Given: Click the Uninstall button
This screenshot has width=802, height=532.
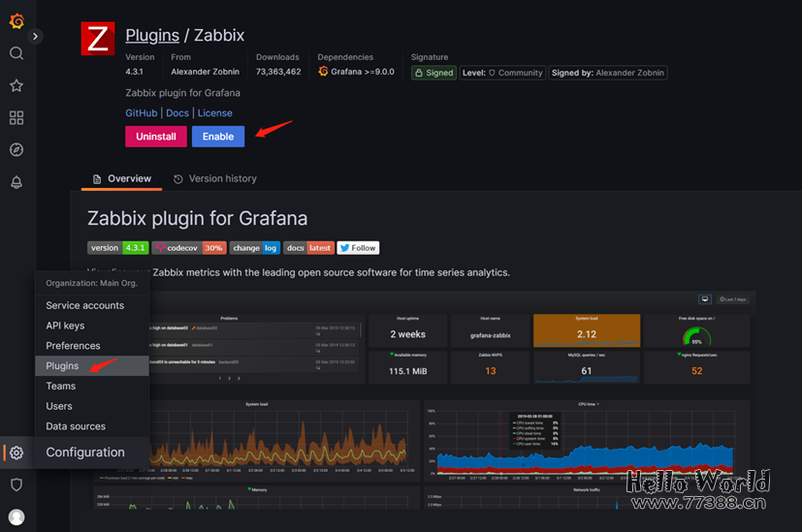Looking at the screenshot, I should tap(156, 137).
